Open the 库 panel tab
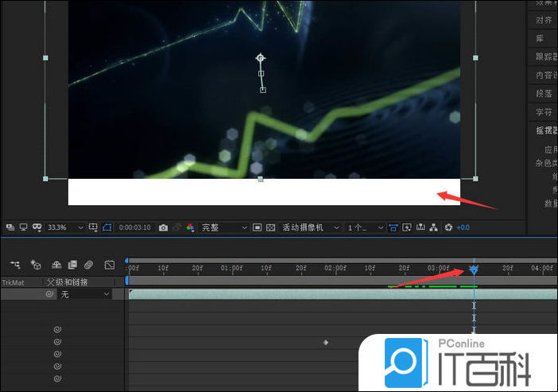The width and height of the screenshot is (558, 392). tap(540, 38)
